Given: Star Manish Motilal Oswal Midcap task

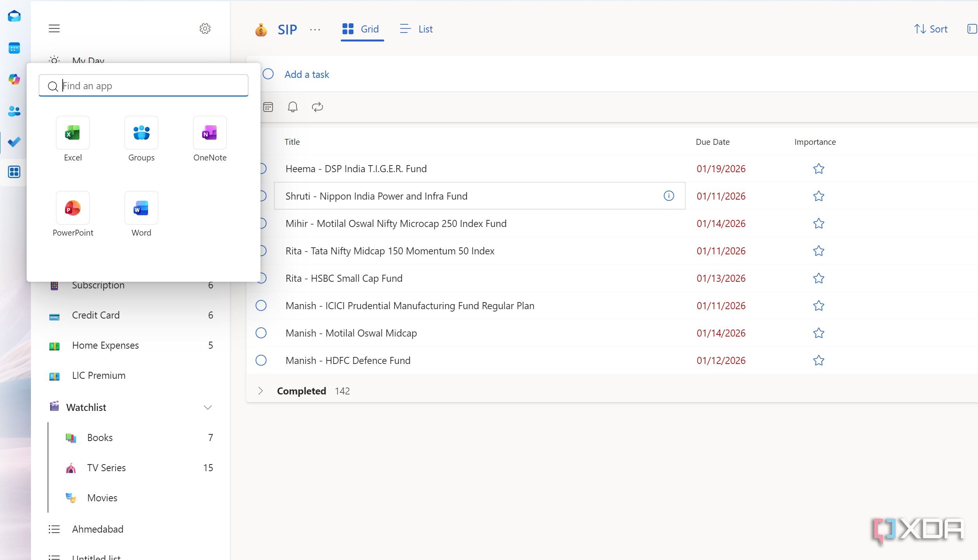Looking at the screenshot, I should coord(819,333).
